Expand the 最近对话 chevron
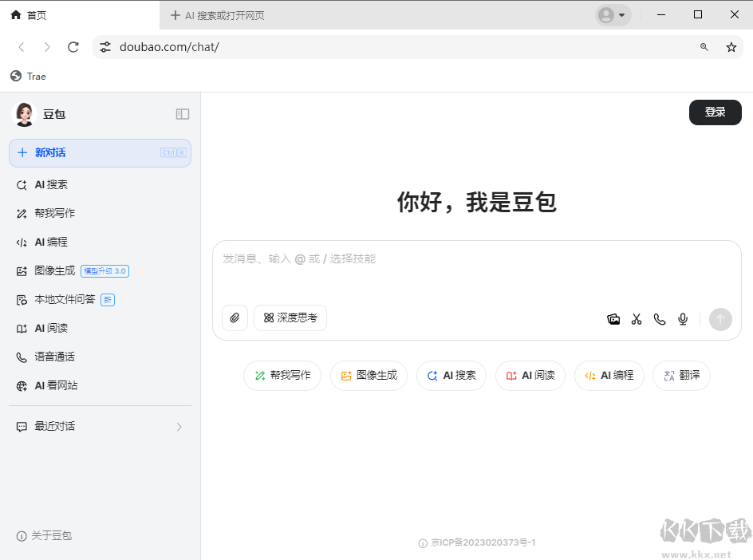Image resolution: width=753 pixels, height=560 pixels. 179,427
